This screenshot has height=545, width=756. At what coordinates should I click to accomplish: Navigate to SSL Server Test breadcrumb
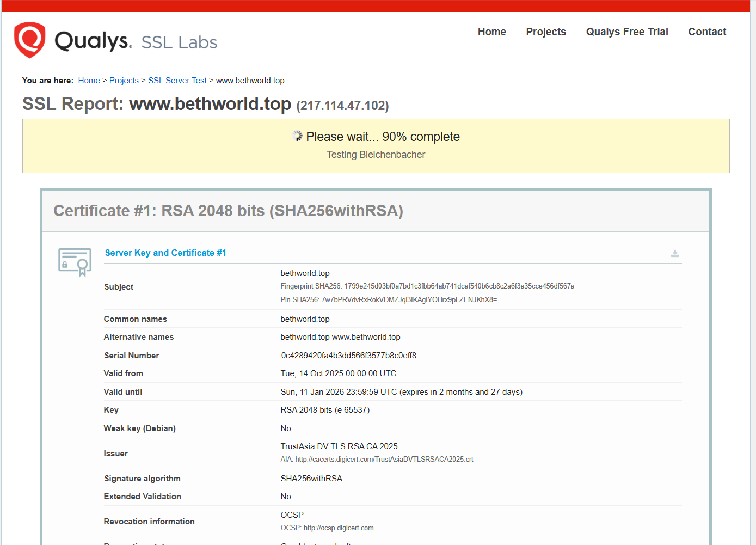pos(177,81)
